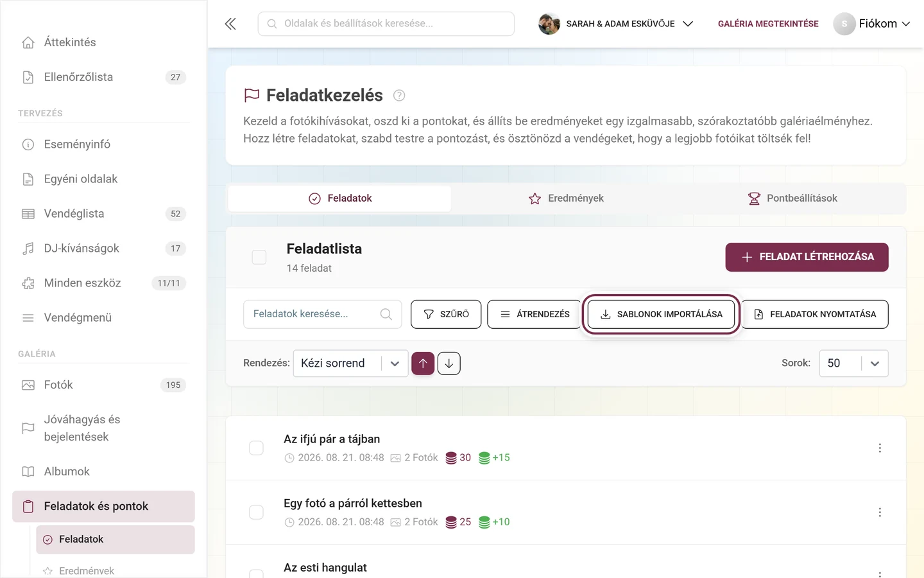Open Egyéni oldalak in the sidebar
Image resolution: width=924 pixels, height=578 pixels.
(103, 179)
